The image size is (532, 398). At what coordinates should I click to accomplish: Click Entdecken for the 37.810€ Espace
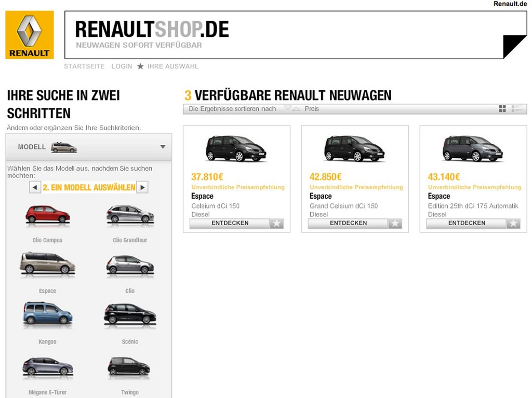click(x=230, y=223)
